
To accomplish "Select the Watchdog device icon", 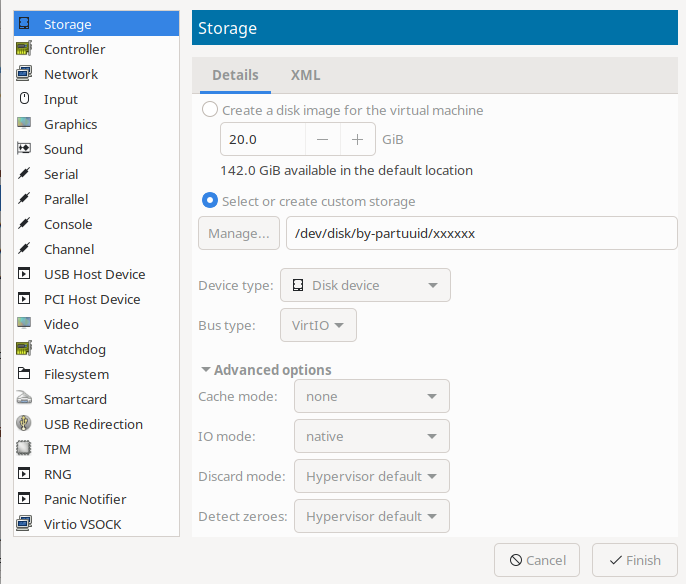I will 24,349.
